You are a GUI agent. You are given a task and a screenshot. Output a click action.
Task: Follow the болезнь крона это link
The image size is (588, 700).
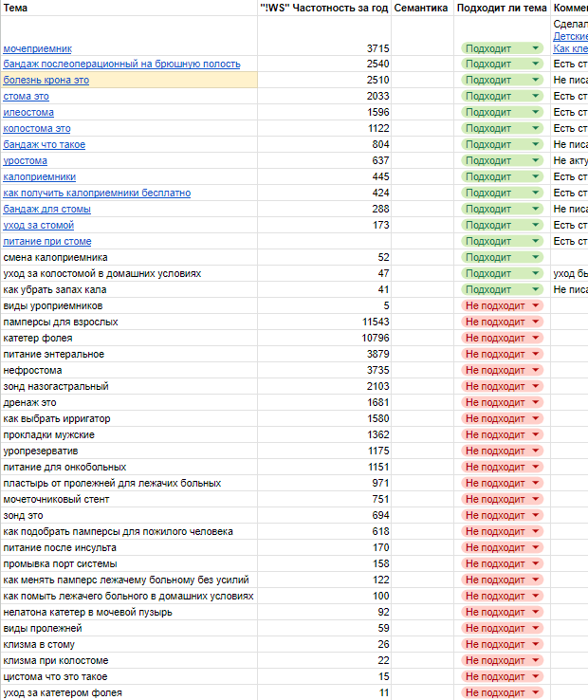point(46,80)
